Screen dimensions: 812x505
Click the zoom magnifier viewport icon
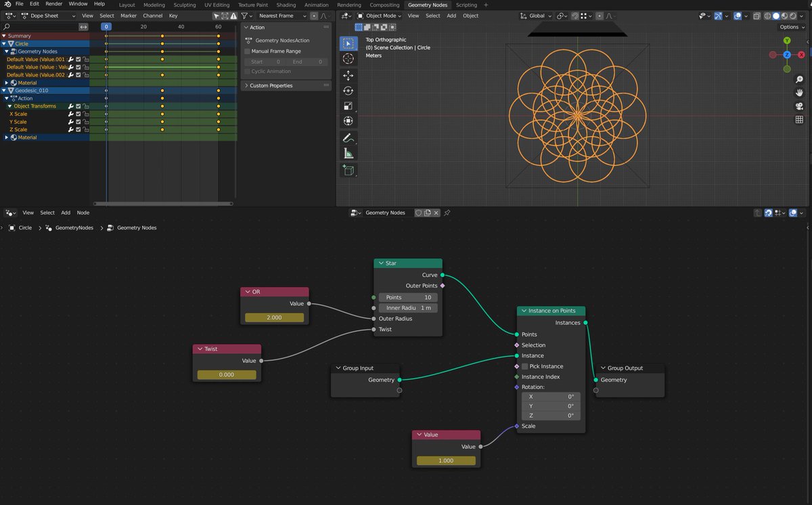tap(799, 79)
